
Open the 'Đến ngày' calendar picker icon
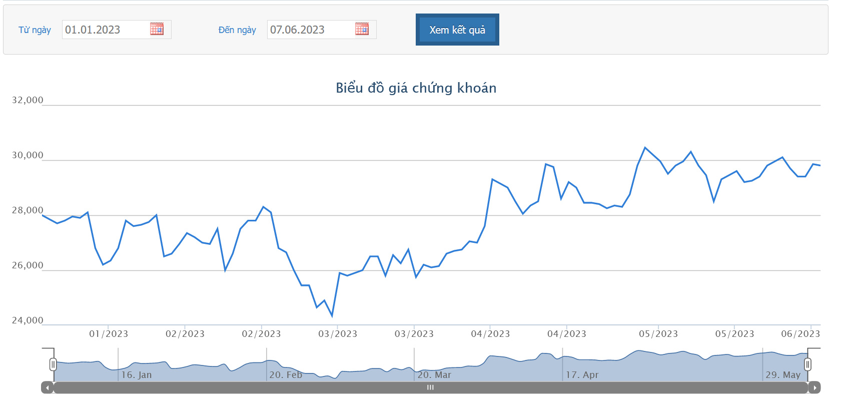pyautogui.click(x=362, y=29)
